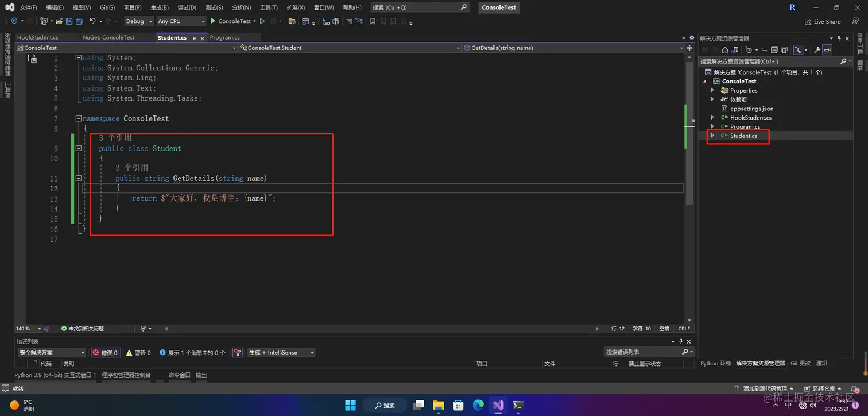Open the 140 % zoom level dropdown
The height and width of the screenshot is (416, 868).
click(29, 329)
